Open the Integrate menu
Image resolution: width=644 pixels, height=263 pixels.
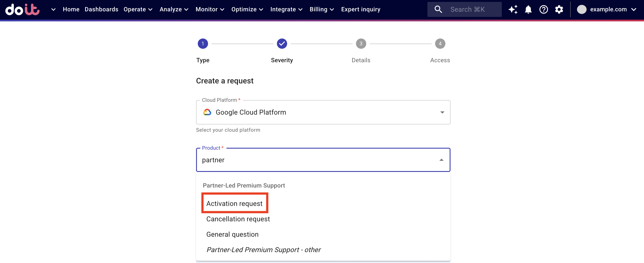287,9
